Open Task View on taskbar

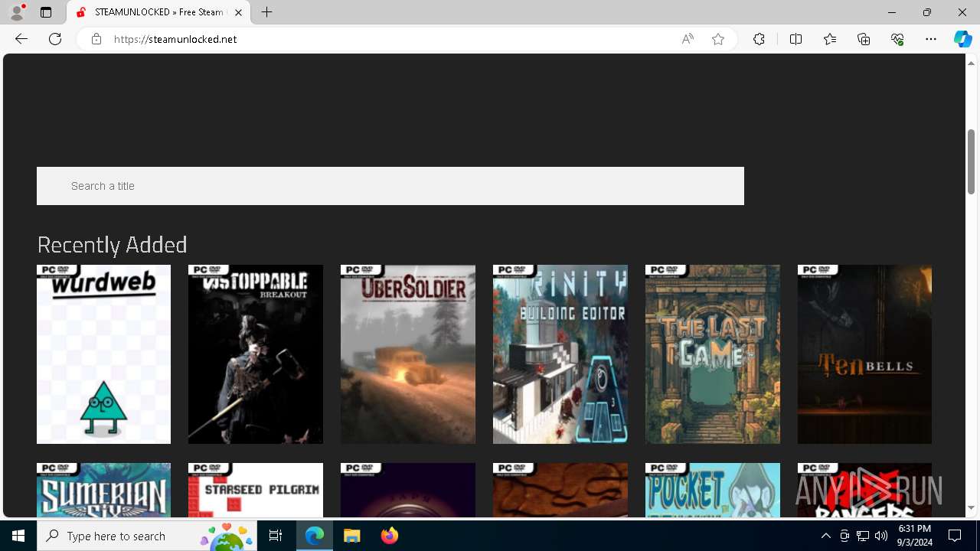(276, 536)
